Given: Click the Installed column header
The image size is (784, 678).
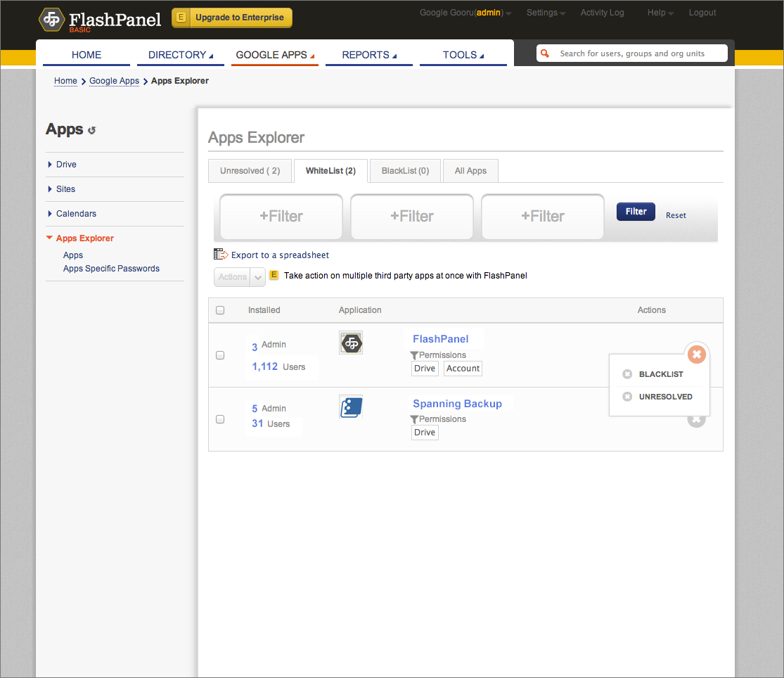Looking at the screenshot, I should point(264,310).
